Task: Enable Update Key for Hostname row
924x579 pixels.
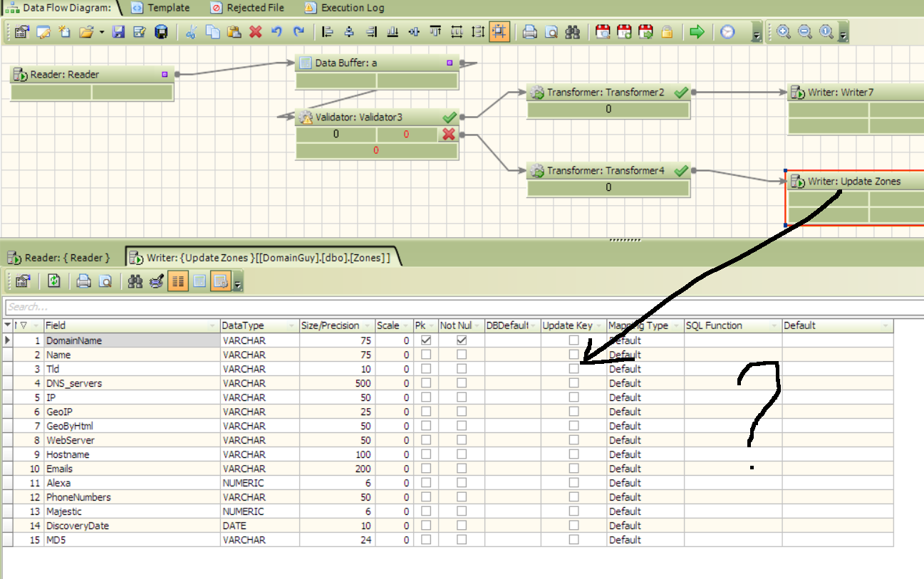Action: click(573, 454)
